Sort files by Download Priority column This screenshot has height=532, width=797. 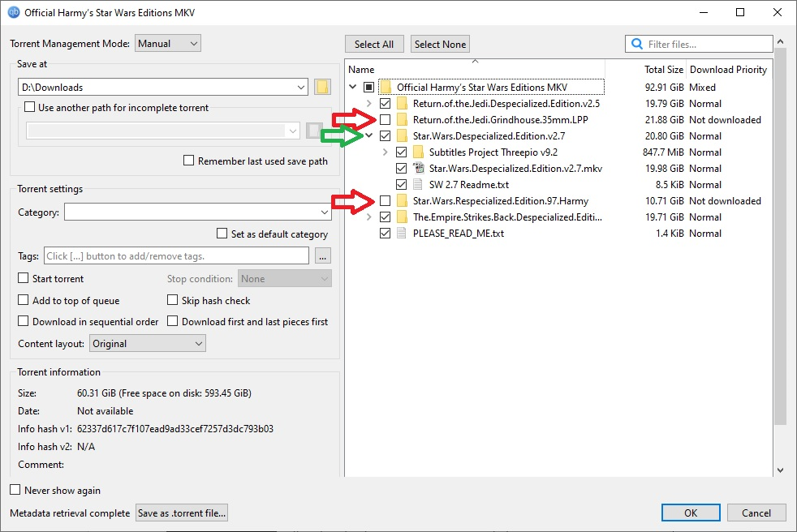click(x=728, y=70)
